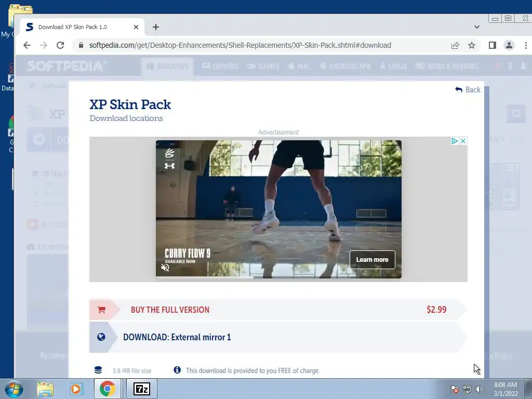Open the MAC menu on Softpedia
The height and width of the screenshot is (399, 532).
(x=300, y=66)
